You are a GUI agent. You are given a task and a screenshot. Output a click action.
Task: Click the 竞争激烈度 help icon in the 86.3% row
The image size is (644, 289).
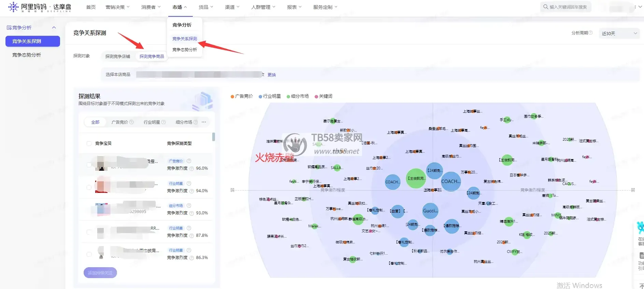click(192, 258)
